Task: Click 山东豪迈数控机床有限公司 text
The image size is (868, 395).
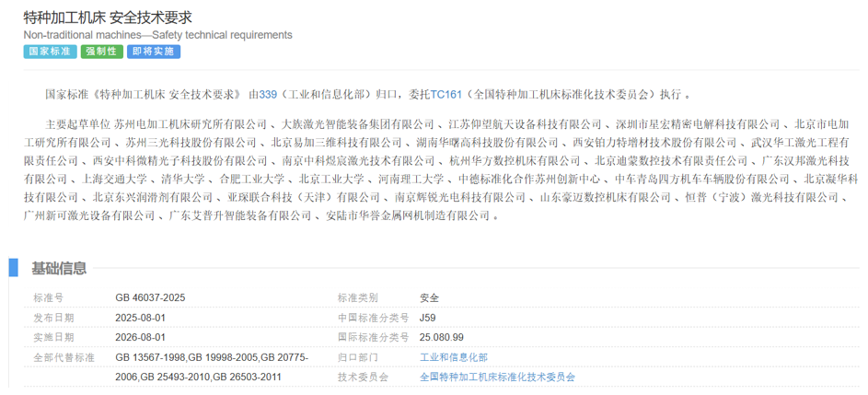Action: tap(605, 197)
